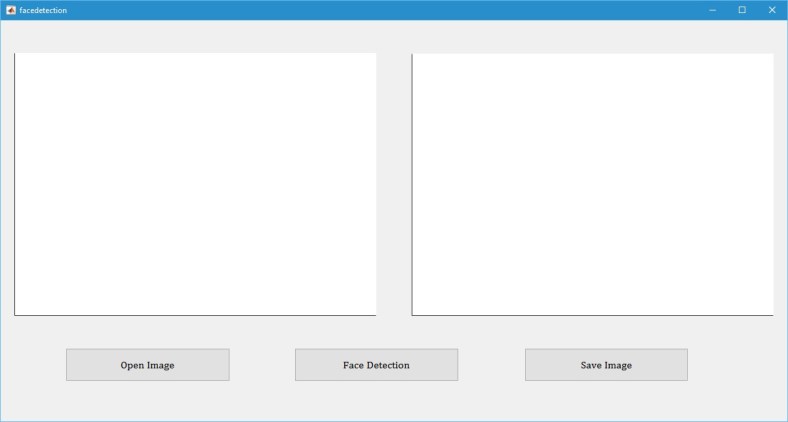Minimize the facedetection window
Viewport: 788px width, 422px height.
click(713, 10)
